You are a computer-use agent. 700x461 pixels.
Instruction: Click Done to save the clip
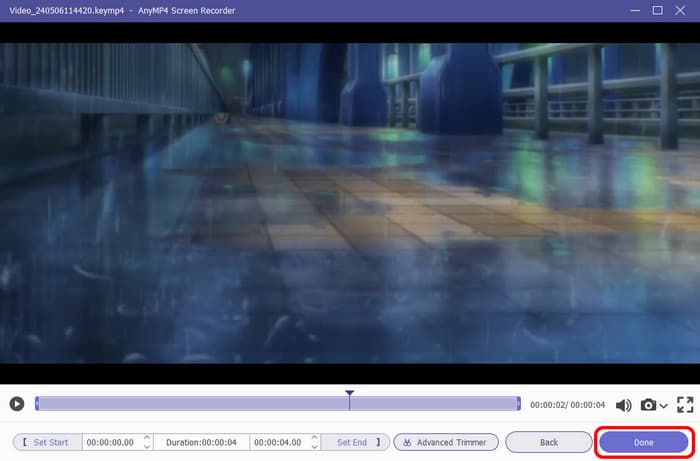[643, 442]
